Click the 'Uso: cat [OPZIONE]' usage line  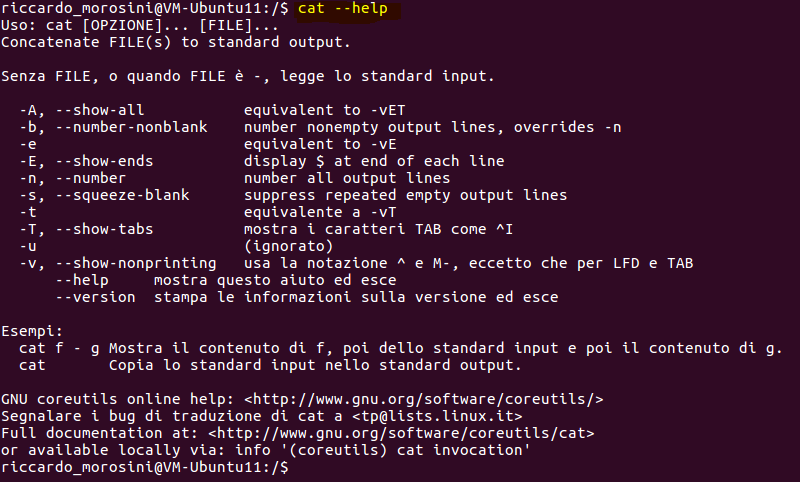click(140, 26)
